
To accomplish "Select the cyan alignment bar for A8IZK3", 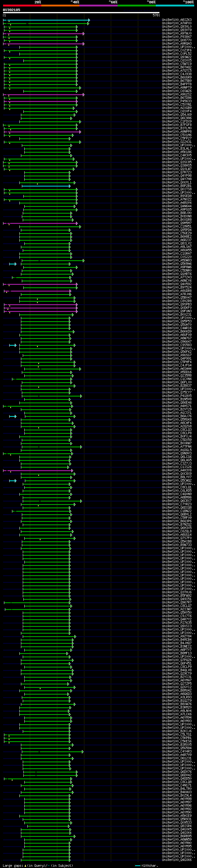I will click(x=46, y=20).
